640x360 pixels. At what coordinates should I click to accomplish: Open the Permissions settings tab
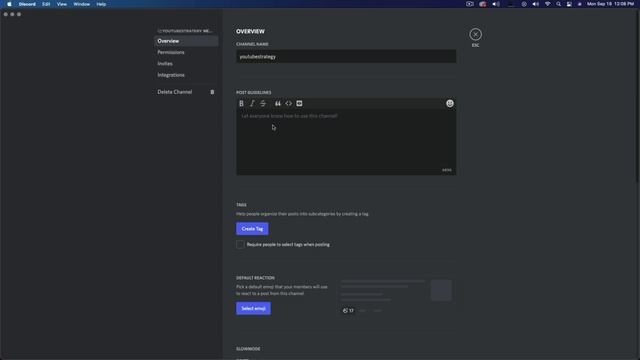coord(186,53)
